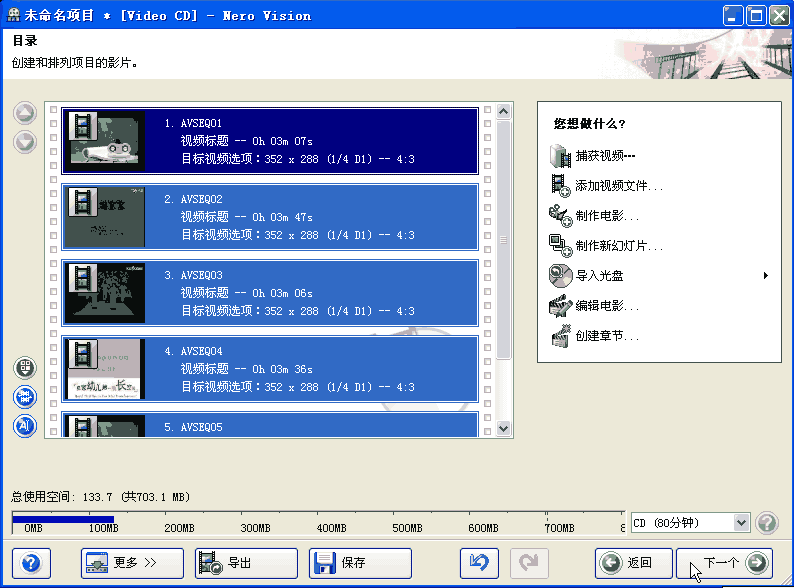Move selected title down with arrow button
This screenshot has height=588, width=794.
[x=25, y=141]
